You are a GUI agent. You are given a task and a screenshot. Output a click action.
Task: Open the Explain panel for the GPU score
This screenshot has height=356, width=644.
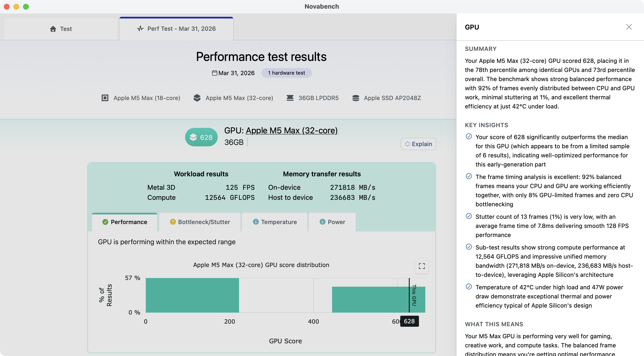(418, 144)
